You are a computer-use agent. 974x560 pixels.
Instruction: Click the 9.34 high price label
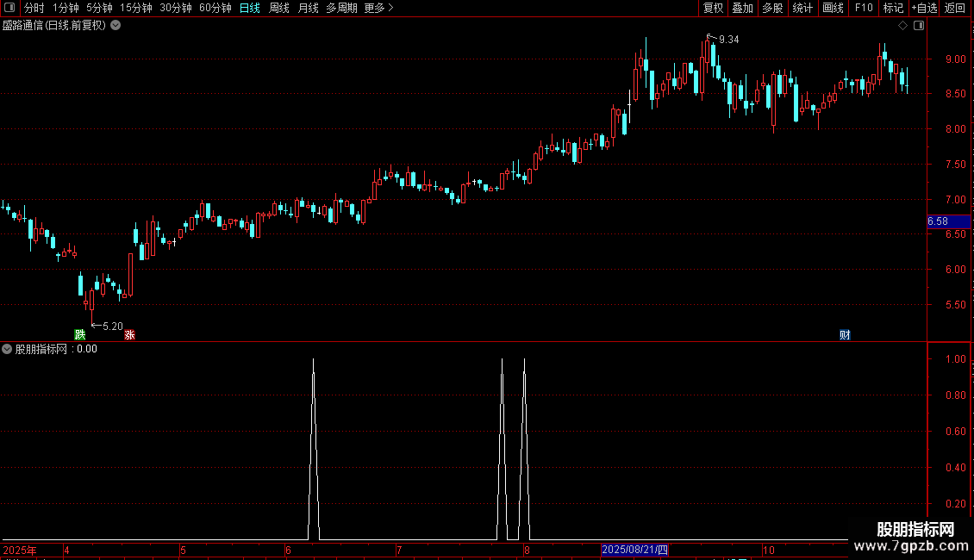pos(728,40)
